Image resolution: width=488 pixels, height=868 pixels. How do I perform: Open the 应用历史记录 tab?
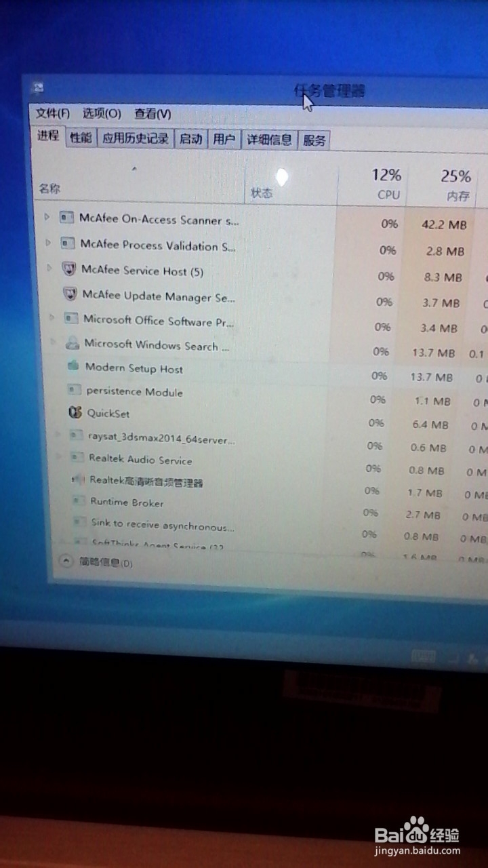(x=136, y=139)
